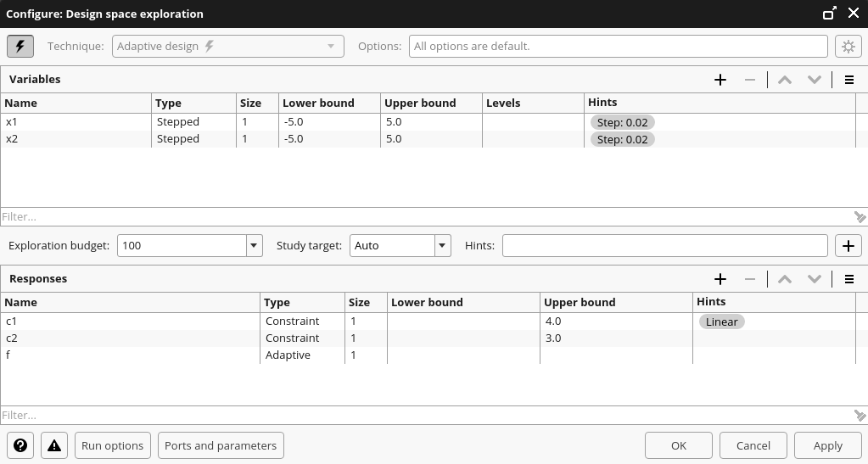Image resolution: width=868 pixels, height=464 pixels.
Task: Click the Responses Filter input field
Action: click(425, 416)
